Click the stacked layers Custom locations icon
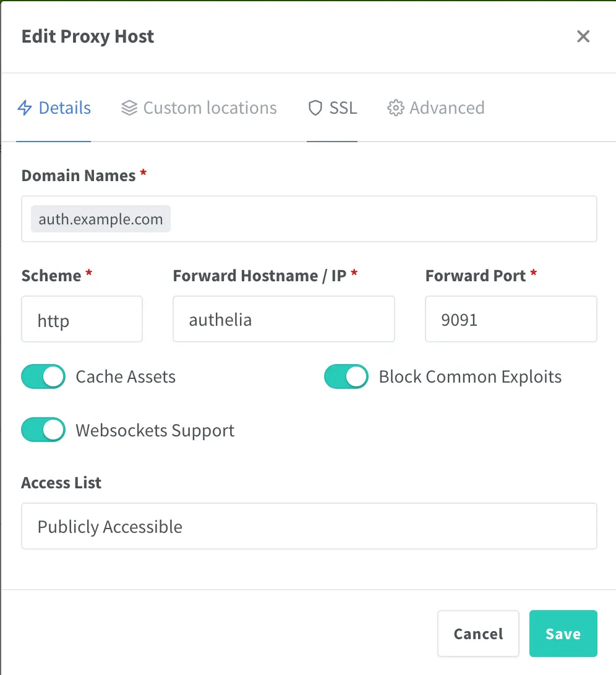 [129, 108]
